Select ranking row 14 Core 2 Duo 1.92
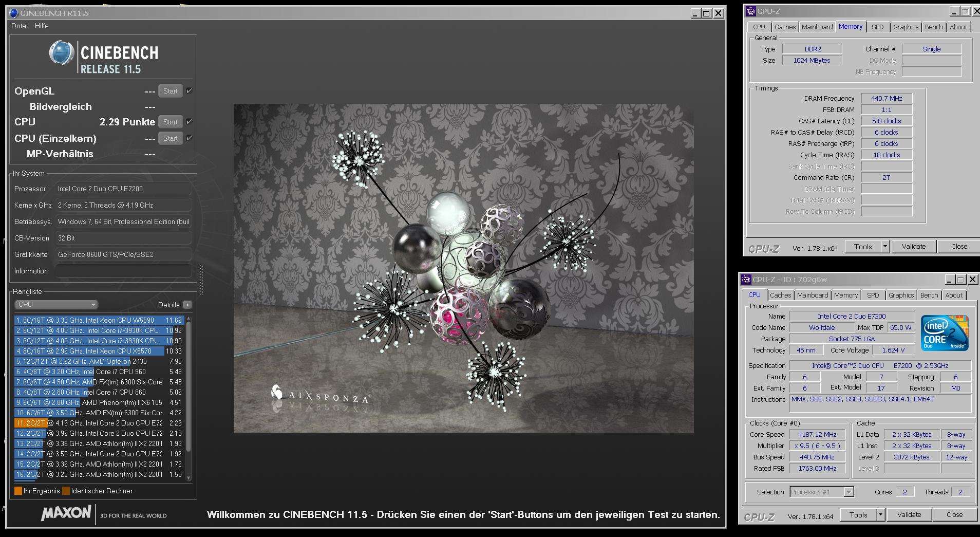Viewport: 980px width, 537px height. tap(99, 454)
